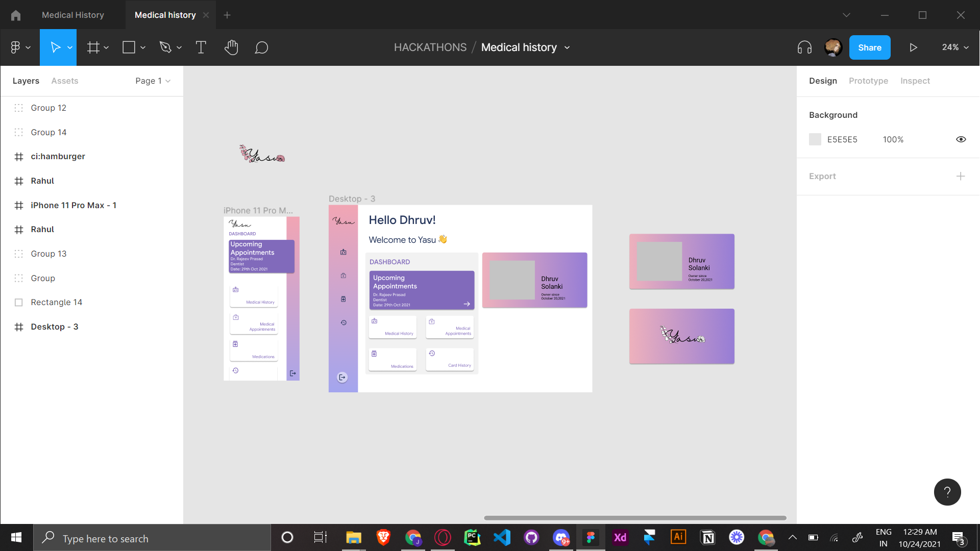Screen dimensions: 980x551
Task: Click the blue Share button
Action: [869, 47]
